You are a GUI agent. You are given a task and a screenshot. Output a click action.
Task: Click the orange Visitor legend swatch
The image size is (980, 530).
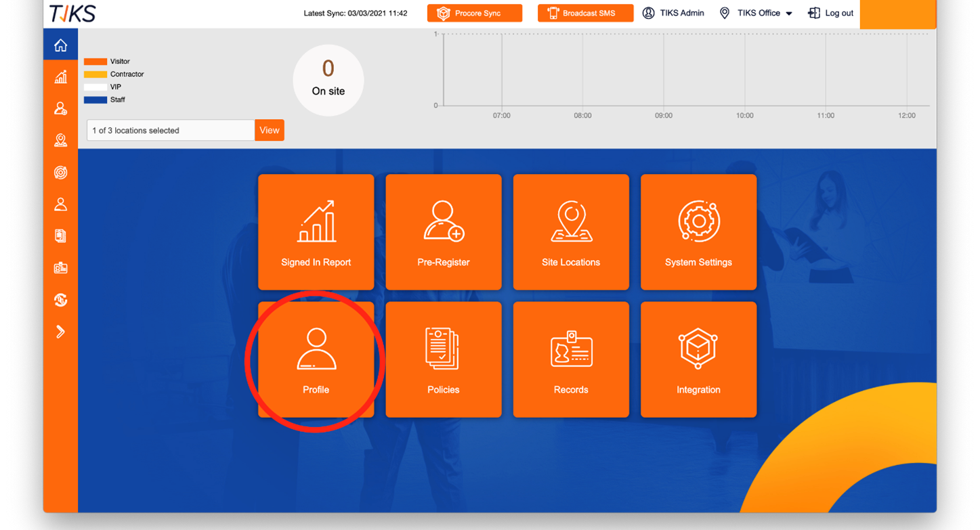point(95,61)
